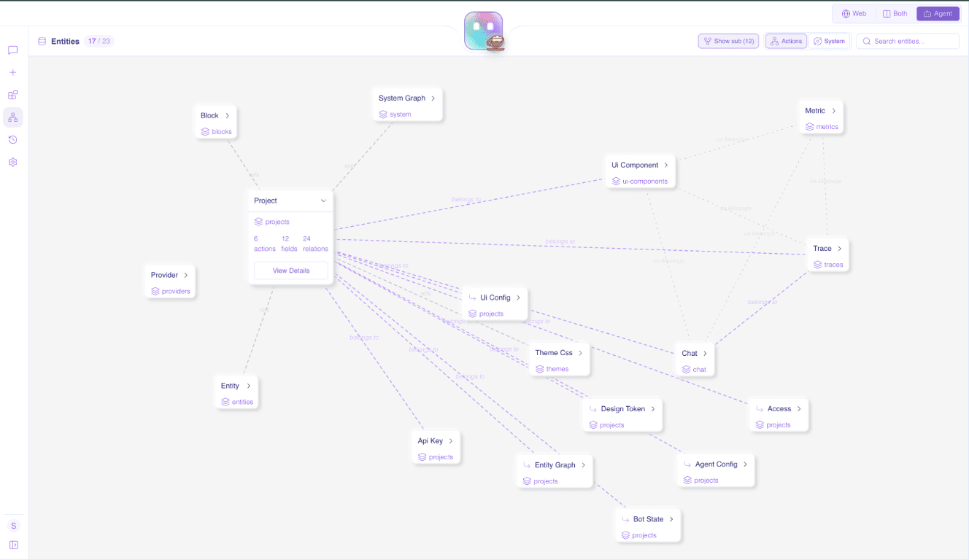969x560 pixels.
Task: Click the search magnifier icon
Action: click(x=867, y=42)
